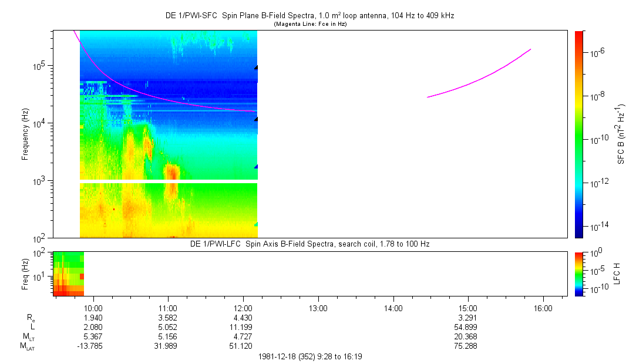Click the rising magenta Fce line on the right
The height and width of the screenshot is (364, 636).
click(482, 76)
